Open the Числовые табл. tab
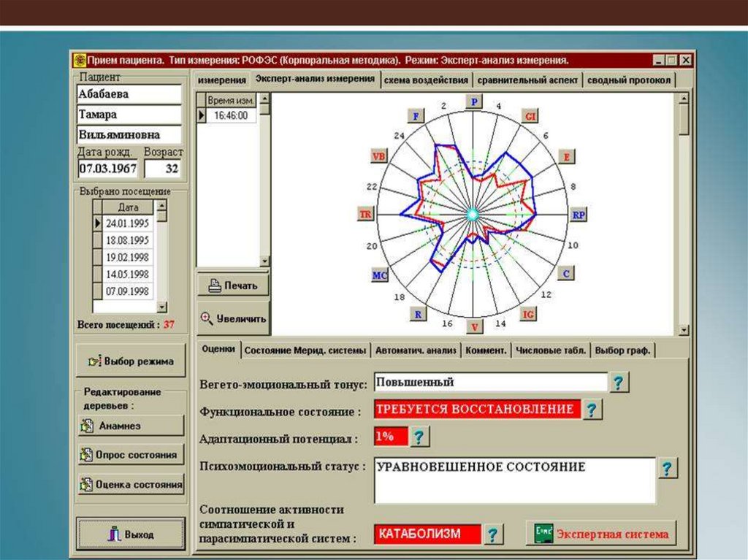The width and height of the screenshot is (748, 560). (551, 350)
